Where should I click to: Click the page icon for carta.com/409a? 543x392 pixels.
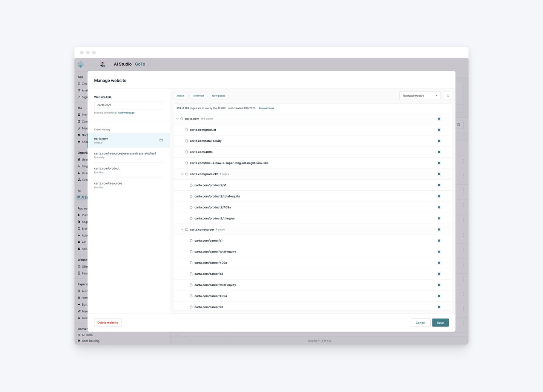pos(187,152)
